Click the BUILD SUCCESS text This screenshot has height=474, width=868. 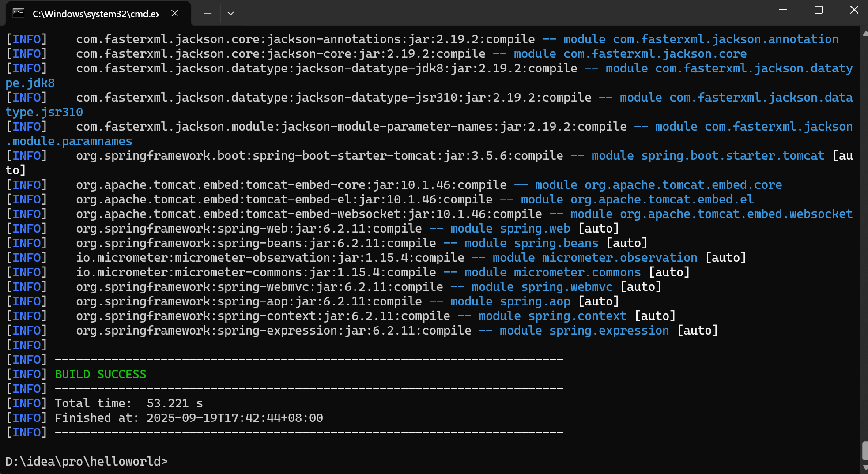(101, 374)
